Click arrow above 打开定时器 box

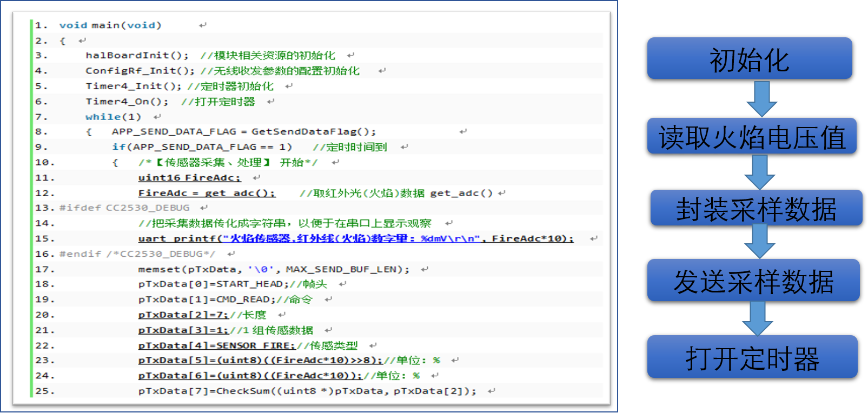[x=758, y=318]
